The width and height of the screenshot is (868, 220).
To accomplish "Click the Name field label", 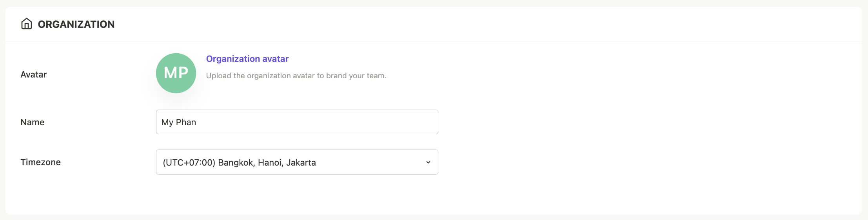I will click(x=33, y=122).
